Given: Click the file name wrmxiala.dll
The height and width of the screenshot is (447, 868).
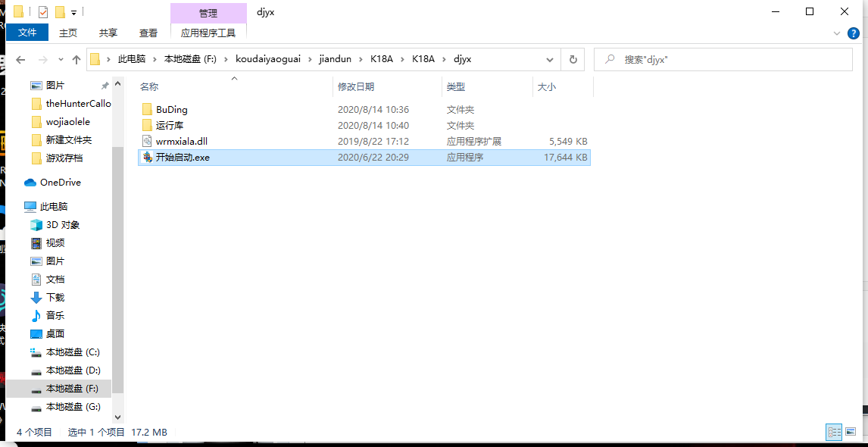Looking at the screenshot, I should (x=182, y=141).
